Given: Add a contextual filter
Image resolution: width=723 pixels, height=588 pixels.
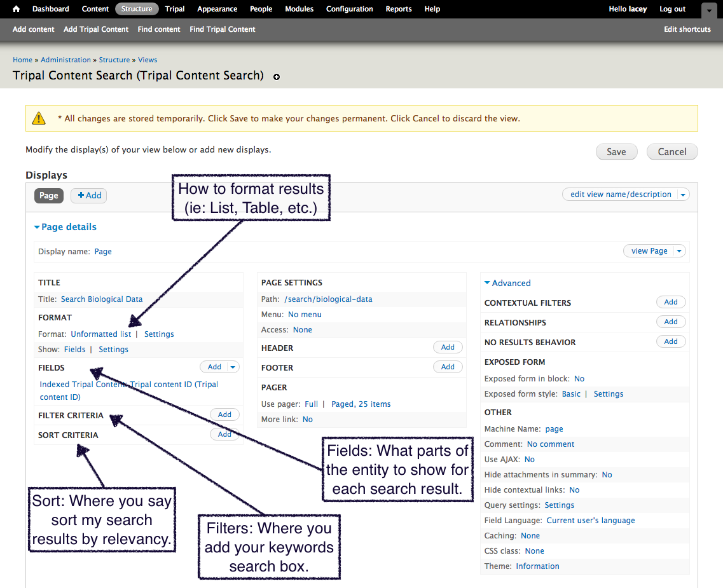Looking at the screenshot, I should click(x=671, y=303).
